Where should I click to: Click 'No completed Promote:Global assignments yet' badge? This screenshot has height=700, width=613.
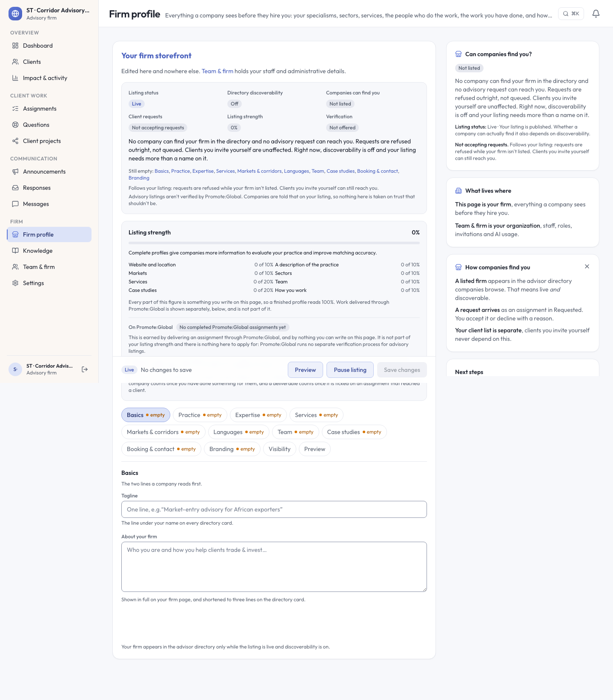point(232,327)
